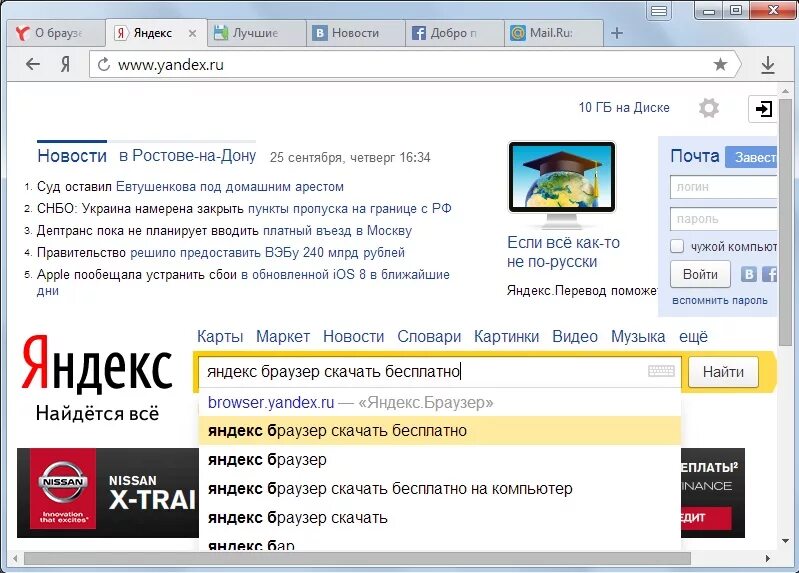Close the Яндекс tab
Screen dimensions: 799x573
tap(192, 33)
